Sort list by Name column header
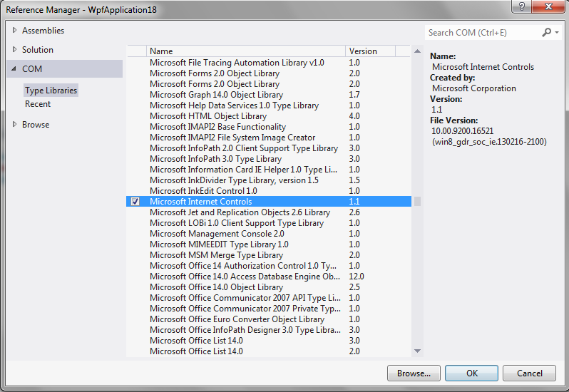 pyautogui.click(x=246, y=51)
